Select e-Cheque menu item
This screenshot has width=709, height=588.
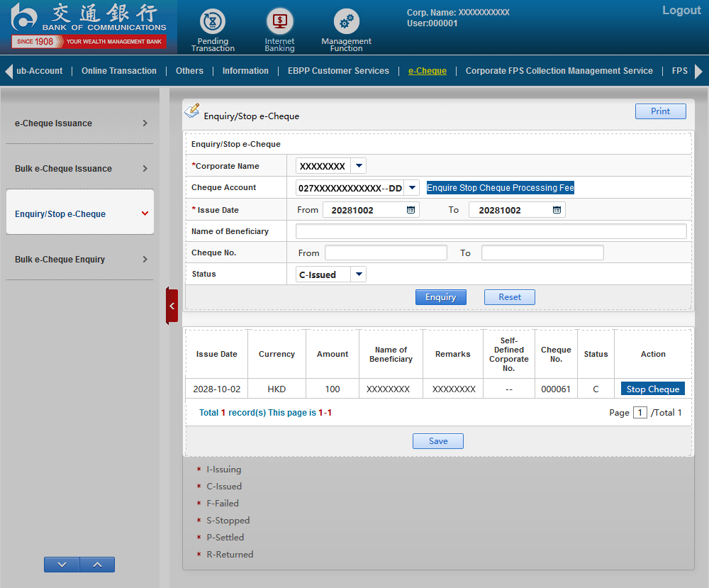(x=428, y=70)
